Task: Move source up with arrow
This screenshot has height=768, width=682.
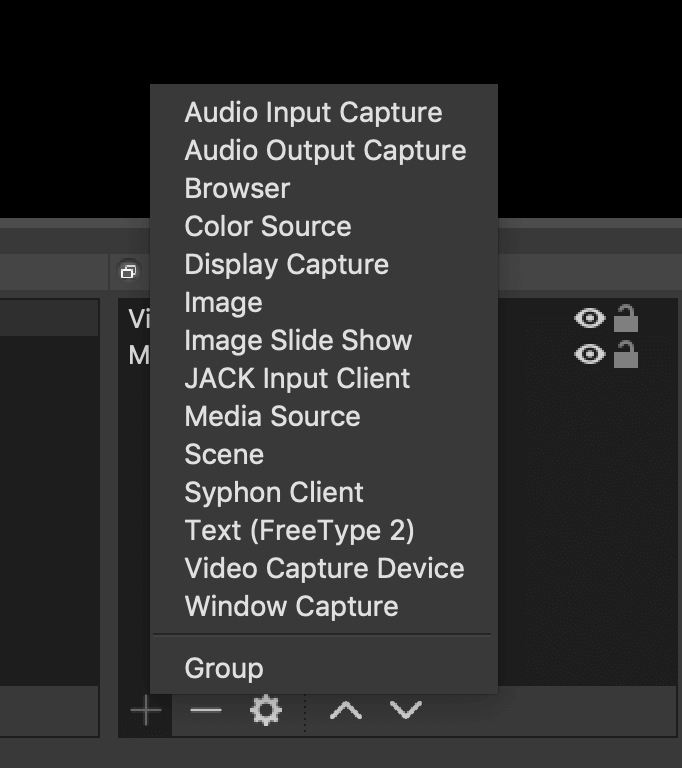Action: 346,710
